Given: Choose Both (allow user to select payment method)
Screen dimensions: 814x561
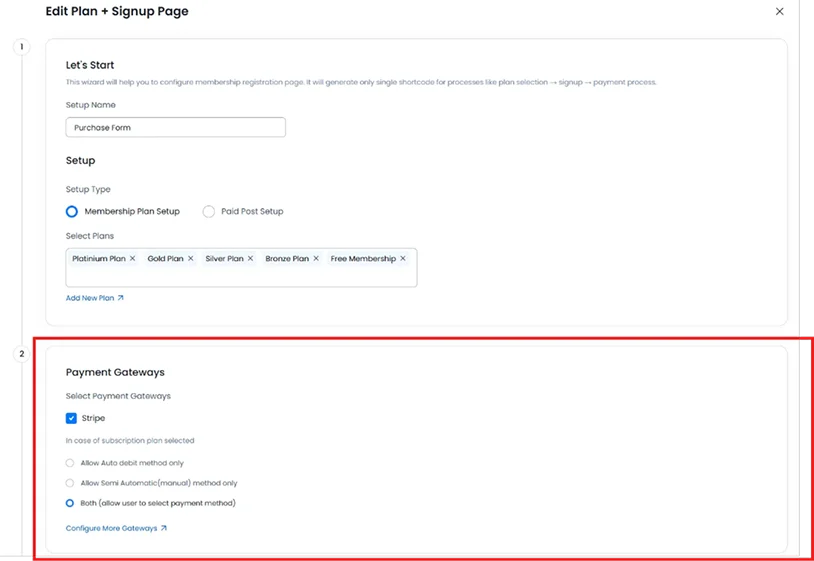Looking at the screenshot, I should pos(70,503).
